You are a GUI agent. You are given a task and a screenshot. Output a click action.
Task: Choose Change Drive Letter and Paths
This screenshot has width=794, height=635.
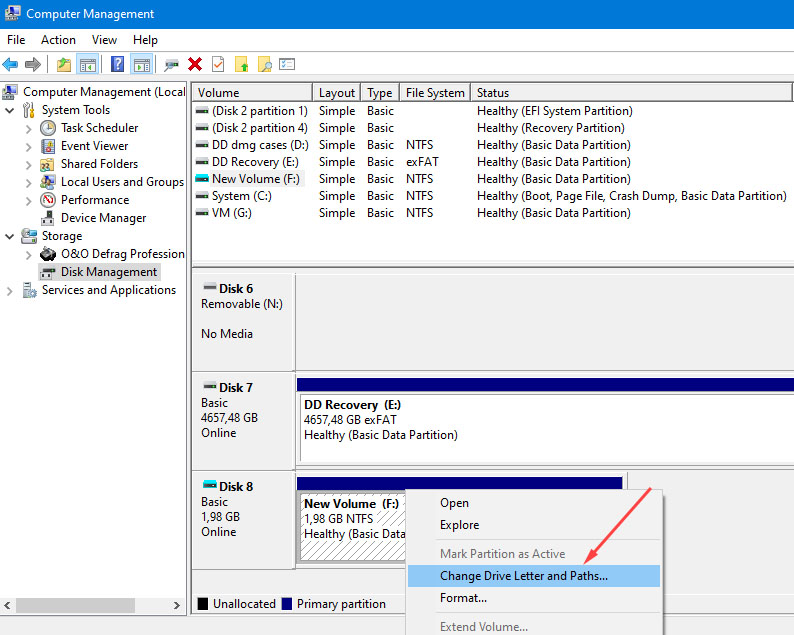pos(534,576)
